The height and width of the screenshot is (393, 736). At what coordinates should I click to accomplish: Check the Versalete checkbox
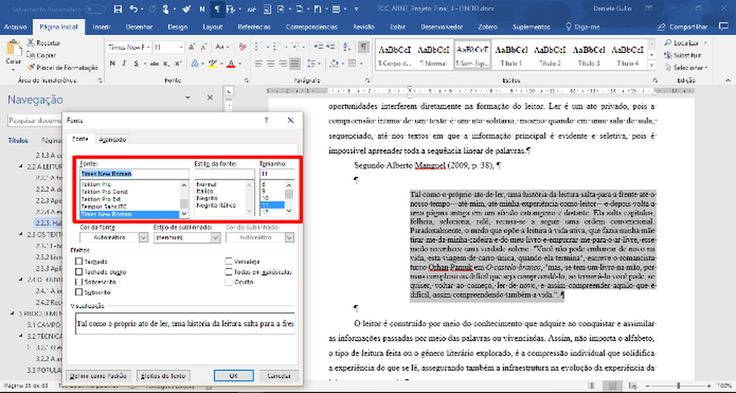228,262
